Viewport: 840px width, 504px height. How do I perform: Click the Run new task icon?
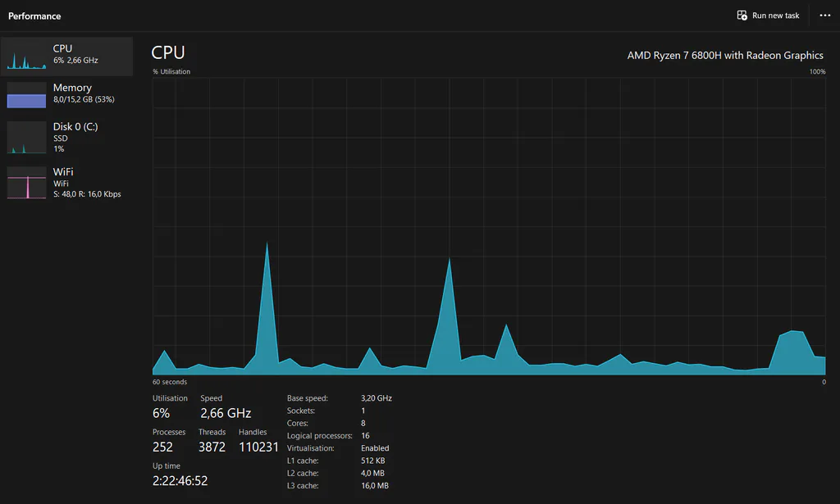tap(742, 16)
